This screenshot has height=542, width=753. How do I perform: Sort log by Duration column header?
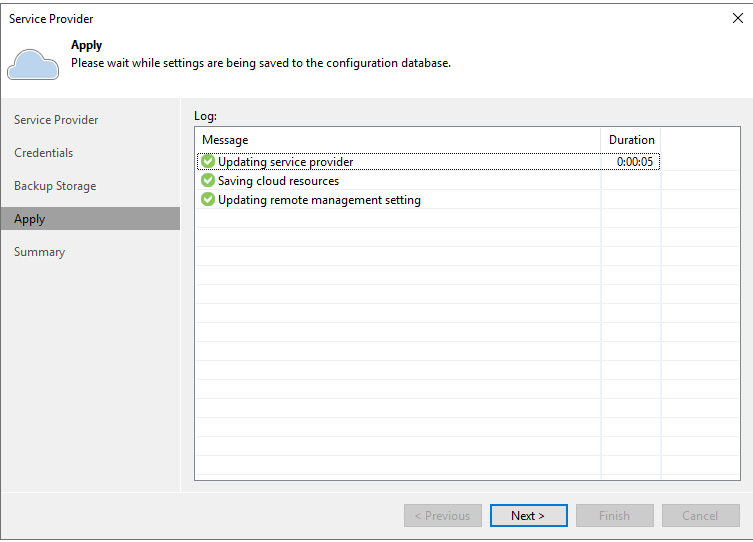click(x=631, y=140)
